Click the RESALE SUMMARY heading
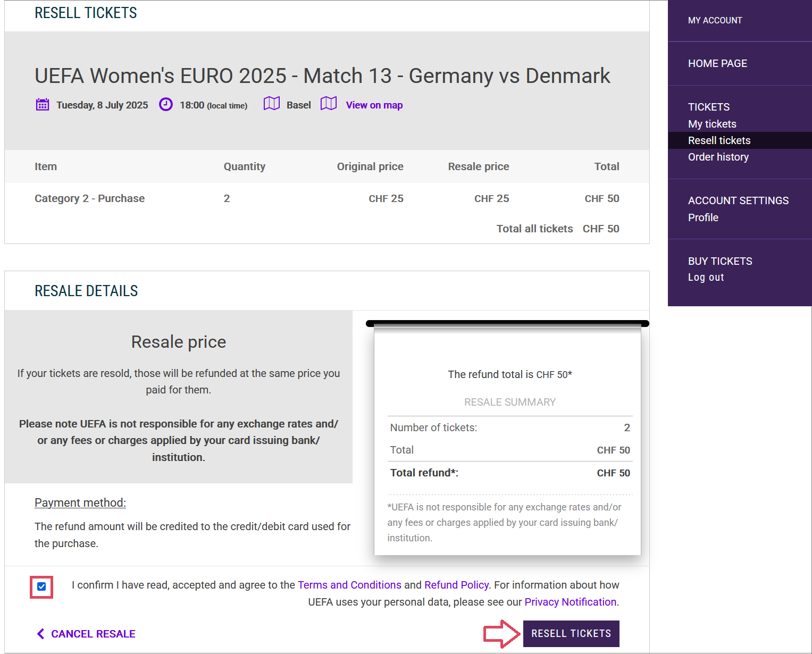The image size is (812, 654). click(510, 402)
